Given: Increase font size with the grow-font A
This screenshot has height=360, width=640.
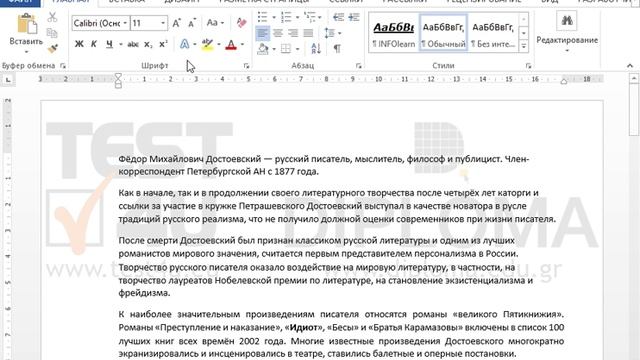Looking at the screenshot, I should pos(176,23).
